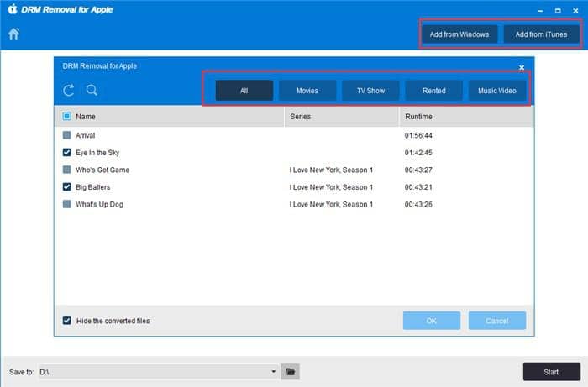Sort by the Name column header
The width and height of the screenshot is (588, 387).
tap(86, 117)
